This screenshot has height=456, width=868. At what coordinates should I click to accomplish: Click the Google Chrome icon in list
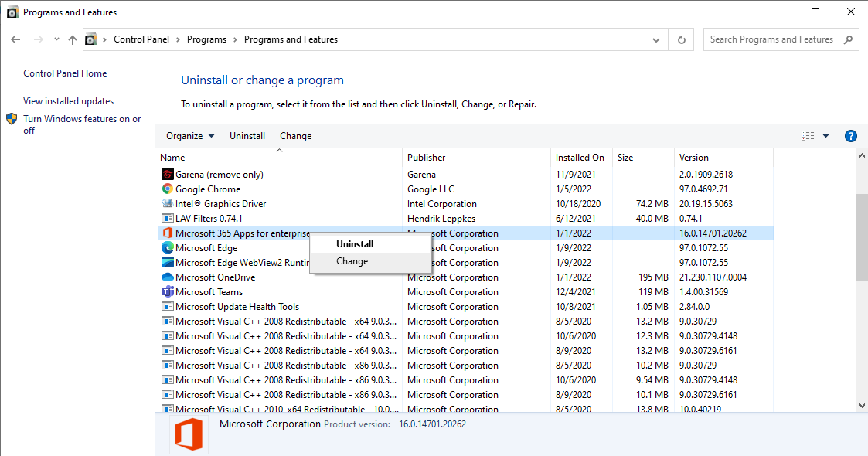point(168,189)
